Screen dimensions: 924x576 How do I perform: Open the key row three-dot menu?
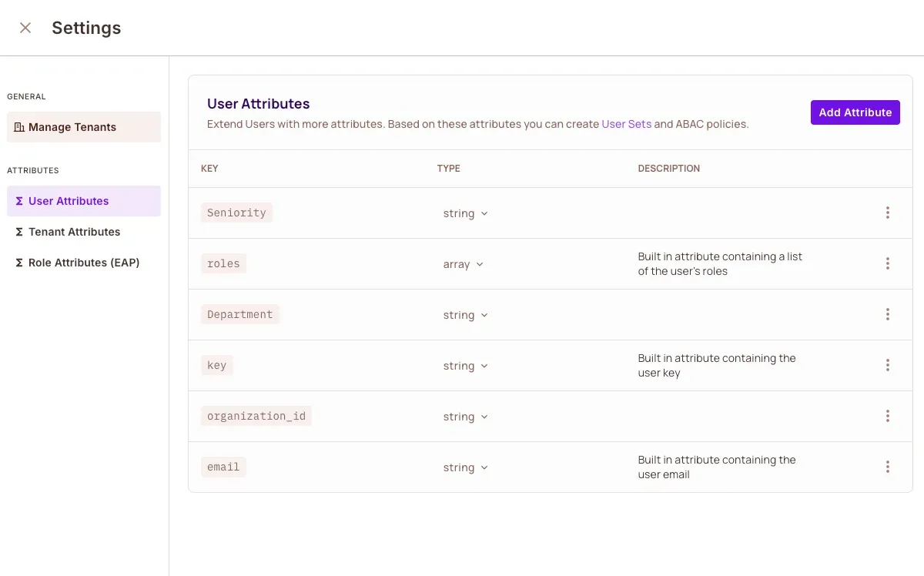click(x=887, y=366)
